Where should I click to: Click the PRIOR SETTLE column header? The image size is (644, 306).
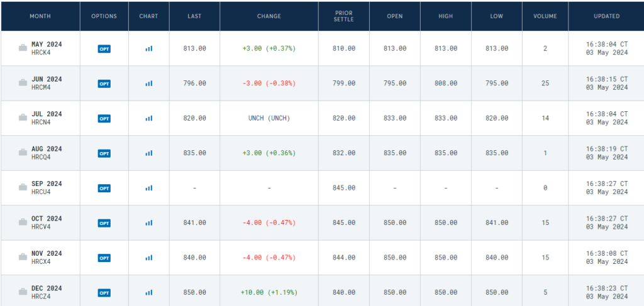pos(345,16)
